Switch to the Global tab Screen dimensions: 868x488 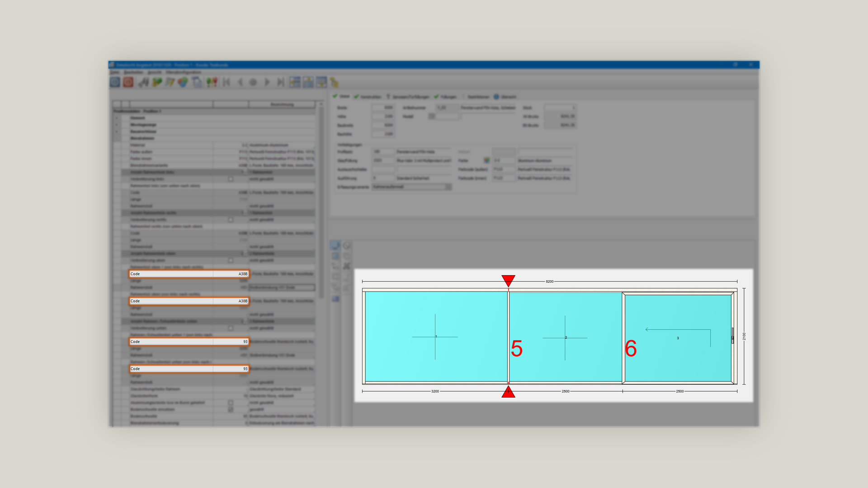(x=341, y=96)
